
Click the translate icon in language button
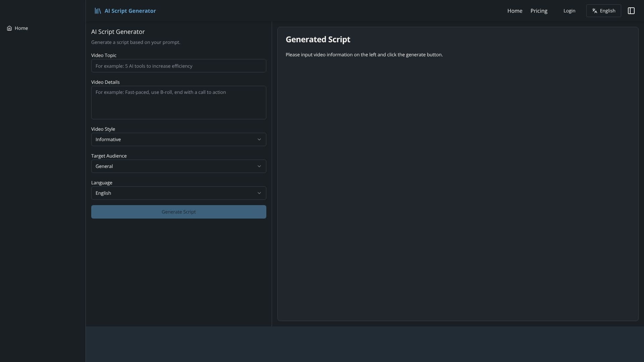594,11
